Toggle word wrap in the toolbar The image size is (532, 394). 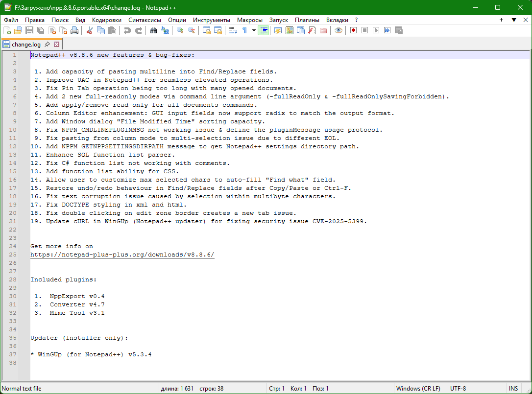coord(233,30)
